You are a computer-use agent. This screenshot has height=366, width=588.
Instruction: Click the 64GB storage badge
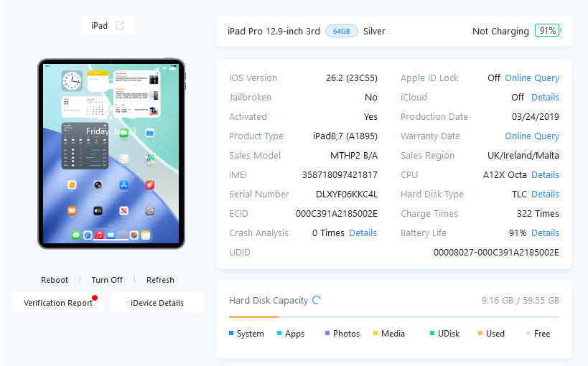pos(341,31)
